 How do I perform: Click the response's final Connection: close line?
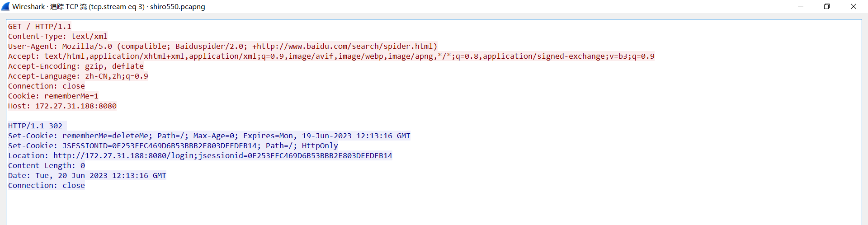click(46, 186)
